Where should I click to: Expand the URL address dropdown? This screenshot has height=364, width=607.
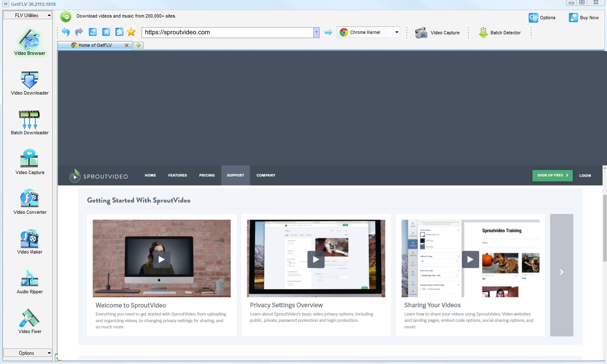point(316,32)
